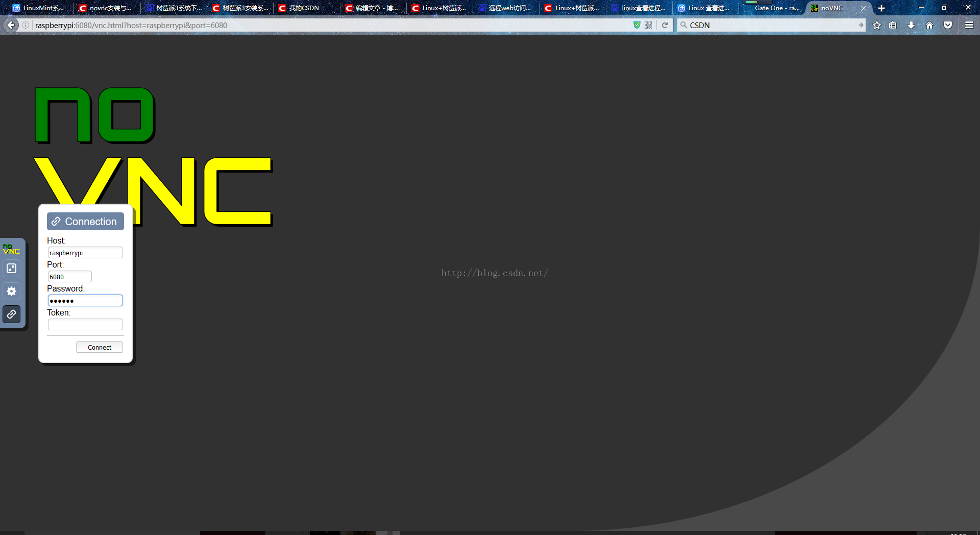Image resolution: width=980 pixels, height=535 pixels.
Task: Switch to the linux查看进程 tab
Action: click(x=639, y=8)
